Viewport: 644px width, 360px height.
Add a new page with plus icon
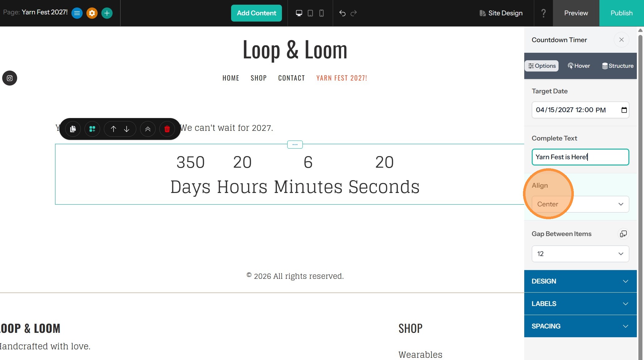pyautogui.click(x=107, y=13)
